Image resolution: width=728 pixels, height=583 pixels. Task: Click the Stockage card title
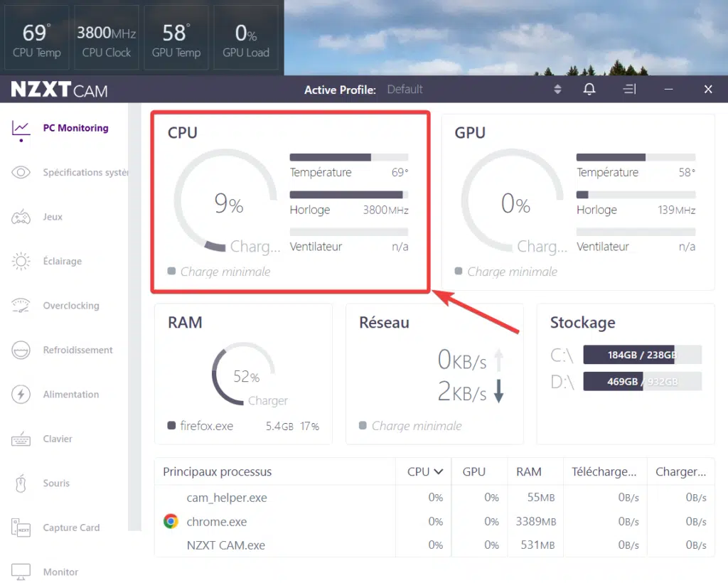pyautogui.click(x=583, y=323)
